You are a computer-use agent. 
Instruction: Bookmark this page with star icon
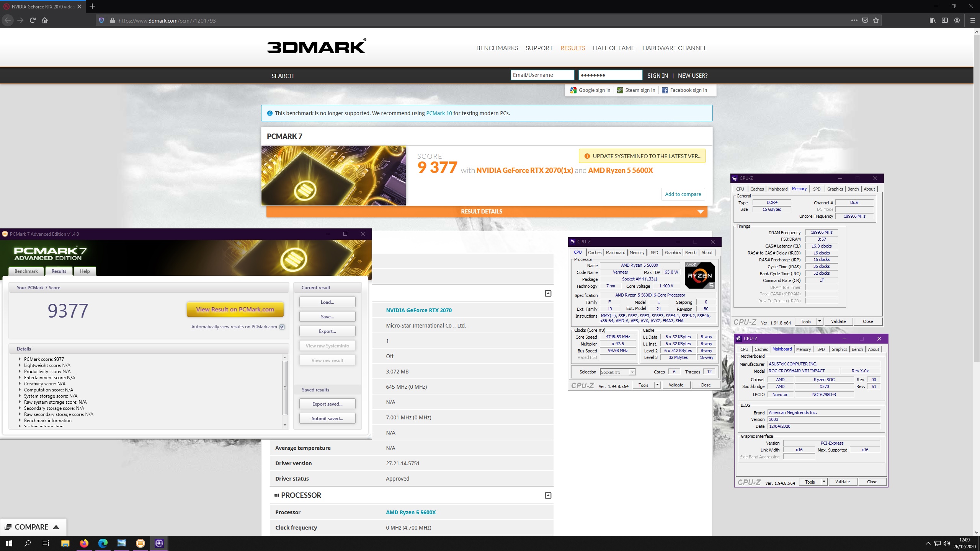tap(876, 20)
